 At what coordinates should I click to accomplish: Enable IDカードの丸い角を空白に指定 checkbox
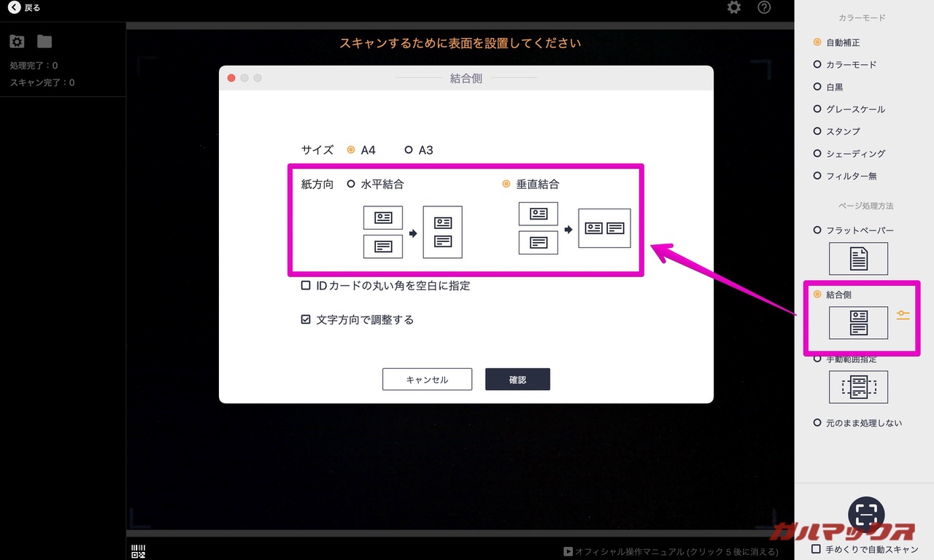pos(306,286)
